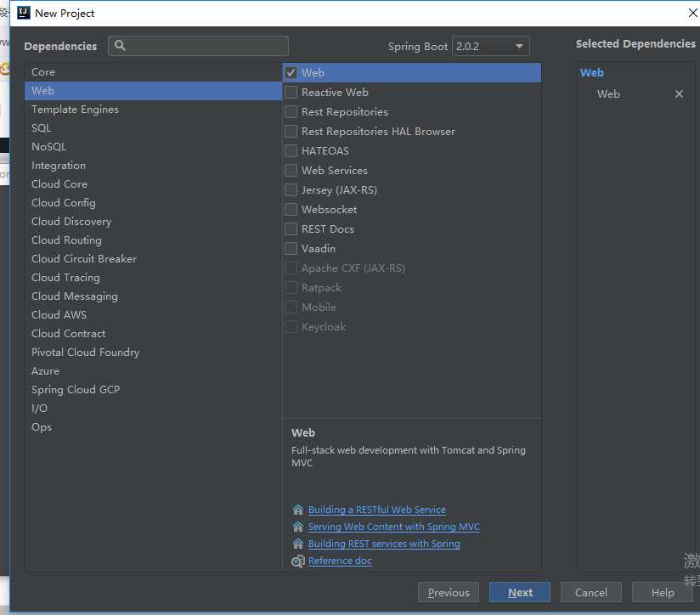
Task: Select the Jersey (JAX-RS) checkbox
Action: pos(291,190)
